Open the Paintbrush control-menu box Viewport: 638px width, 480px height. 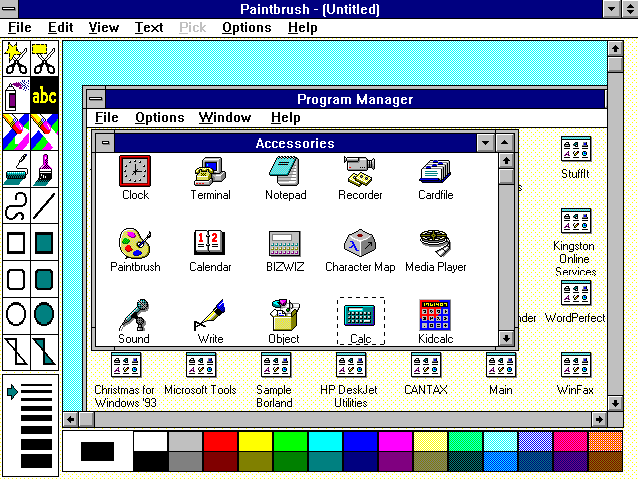(x=9, y=8)
